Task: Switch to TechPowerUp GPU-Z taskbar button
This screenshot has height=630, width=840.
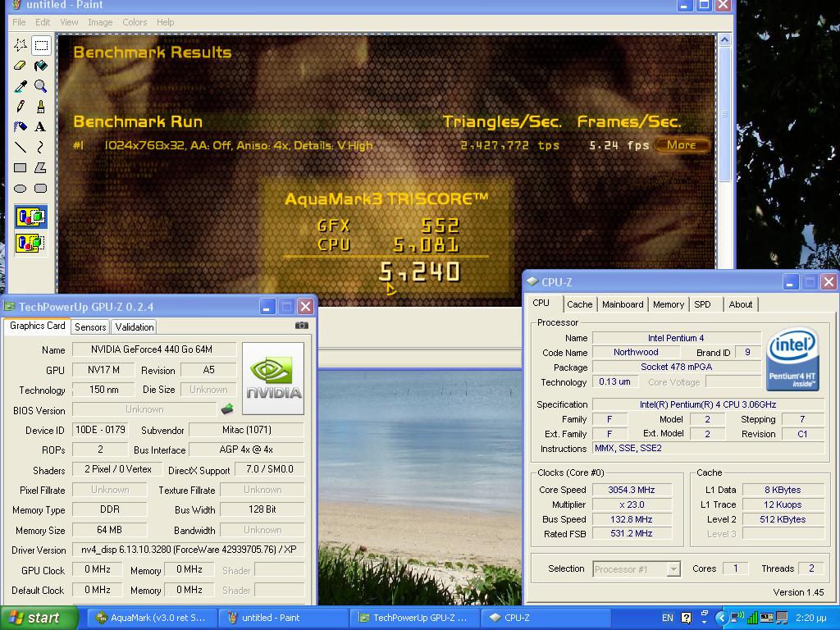Action: (414, 618)
